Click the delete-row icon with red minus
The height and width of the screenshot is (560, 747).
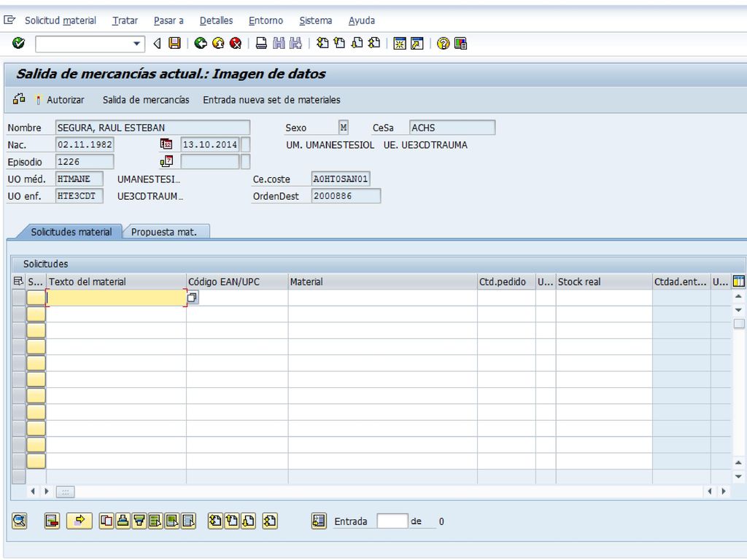(x=52, y=521)
